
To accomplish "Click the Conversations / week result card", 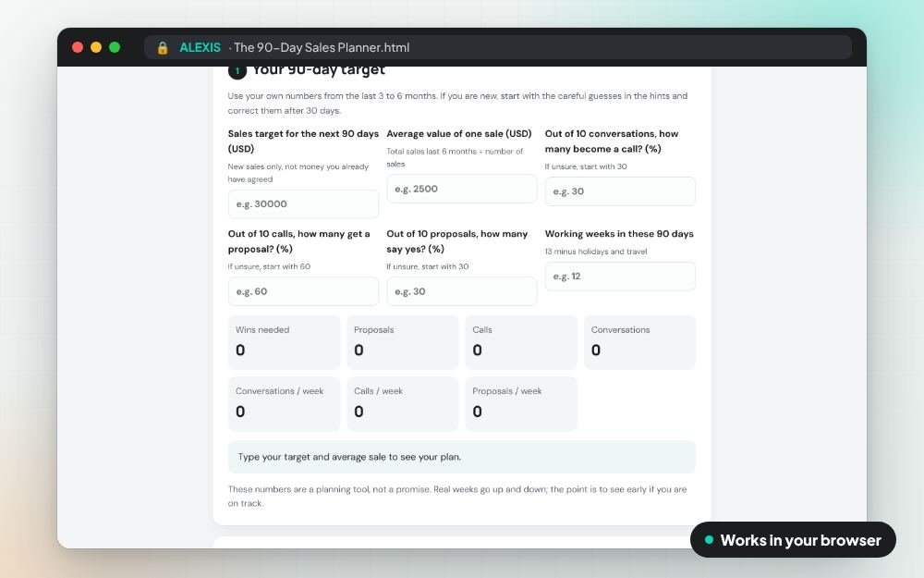I will 284,404.
